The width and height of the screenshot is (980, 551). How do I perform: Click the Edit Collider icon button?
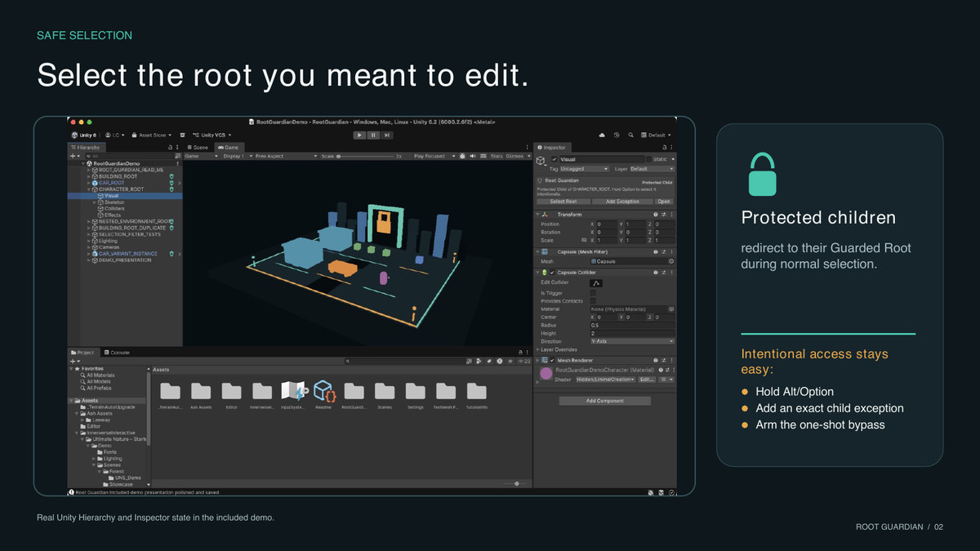596,282
